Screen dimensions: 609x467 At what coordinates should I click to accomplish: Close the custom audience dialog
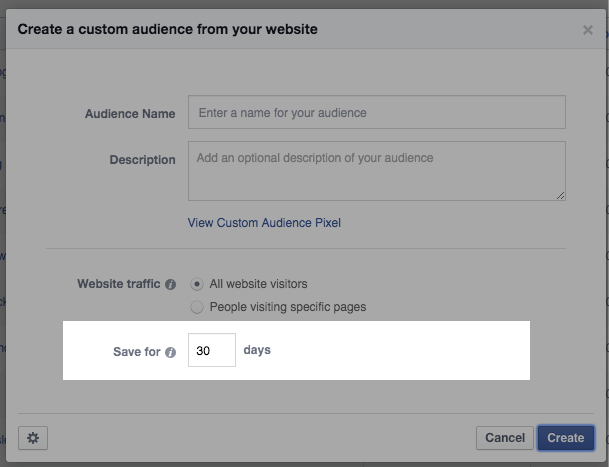[587, 30]
